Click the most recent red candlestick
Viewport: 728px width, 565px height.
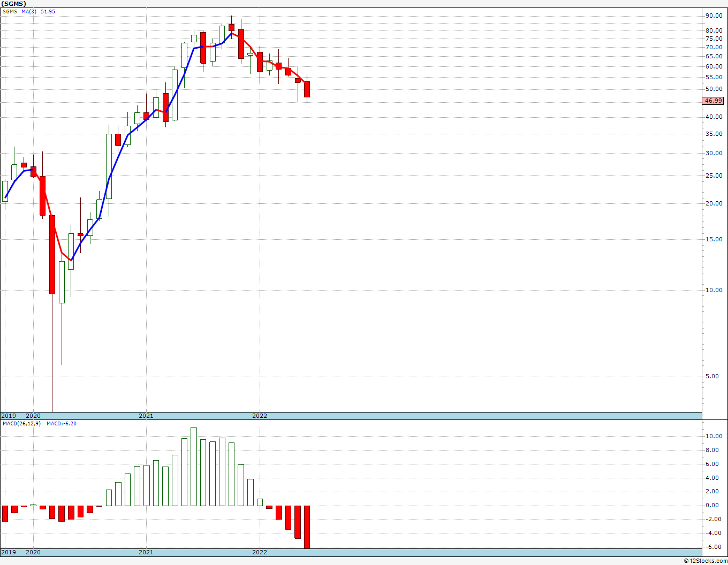click(307, 89)
